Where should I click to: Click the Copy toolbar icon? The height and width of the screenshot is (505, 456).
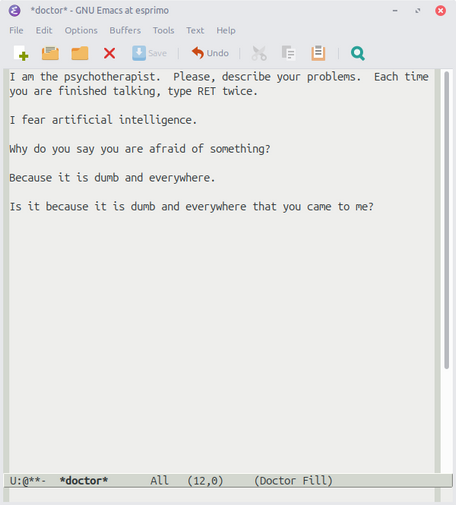[288, 53]
